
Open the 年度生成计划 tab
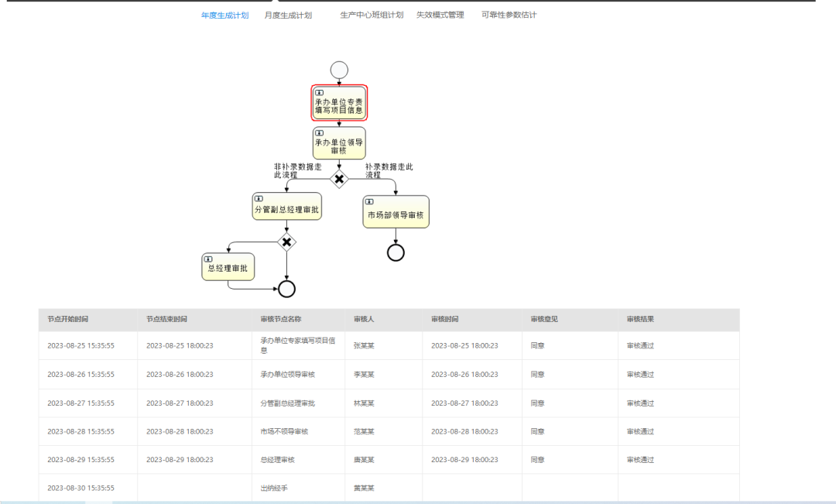[x=224, y=15]
